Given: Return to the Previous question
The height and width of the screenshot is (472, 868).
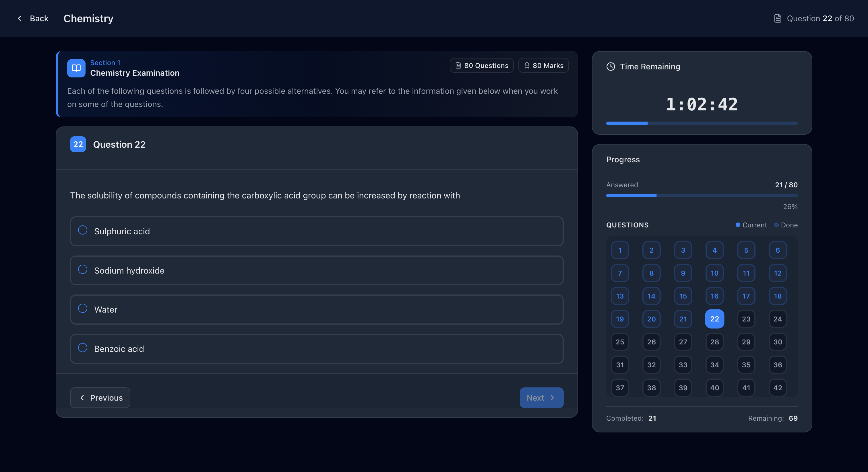Looking at the screenshot, I should [x=100, y=398].
